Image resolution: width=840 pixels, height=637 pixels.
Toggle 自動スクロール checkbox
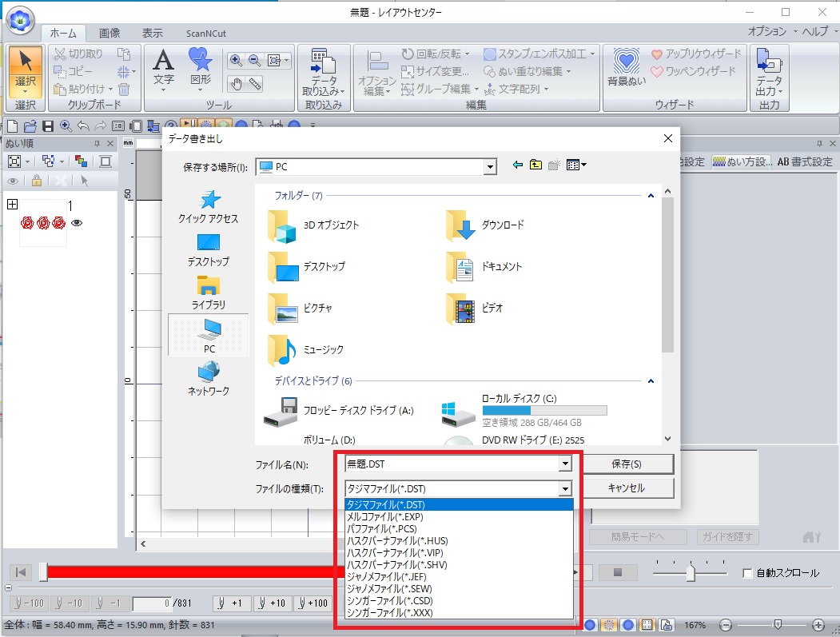coord(747,573)
